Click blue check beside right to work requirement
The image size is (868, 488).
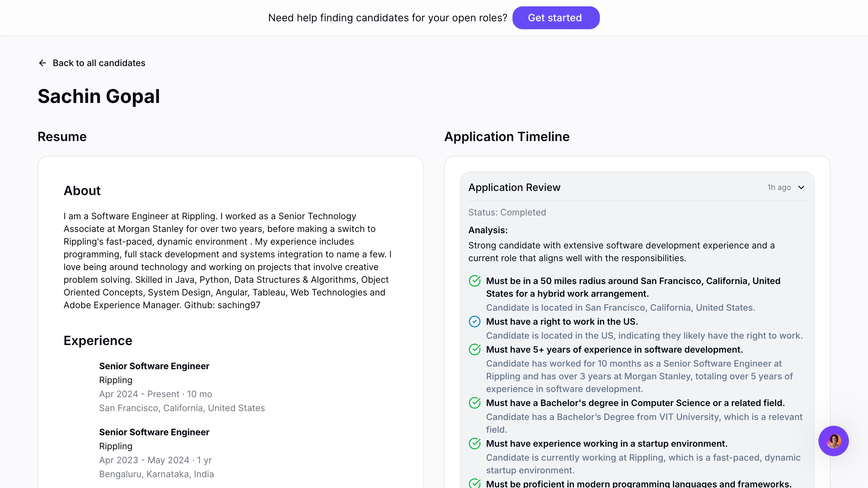[x=474, y=322]
